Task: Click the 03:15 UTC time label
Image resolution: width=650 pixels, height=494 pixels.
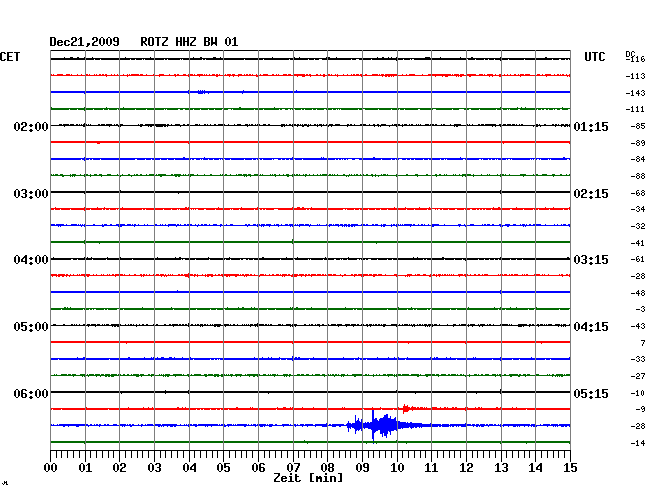Action: click(591, 260)
